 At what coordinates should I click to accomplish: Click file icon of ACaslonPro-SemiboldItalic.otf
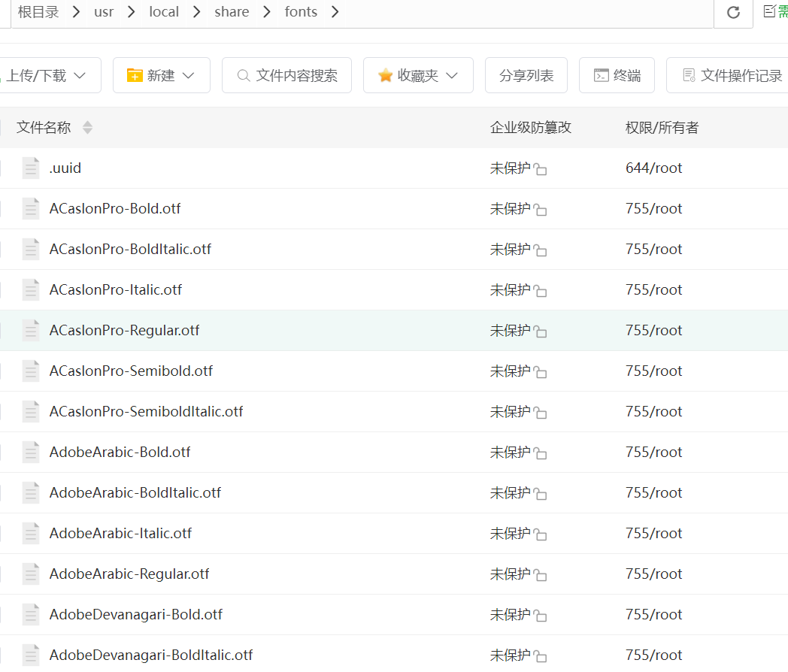(31, 412)
